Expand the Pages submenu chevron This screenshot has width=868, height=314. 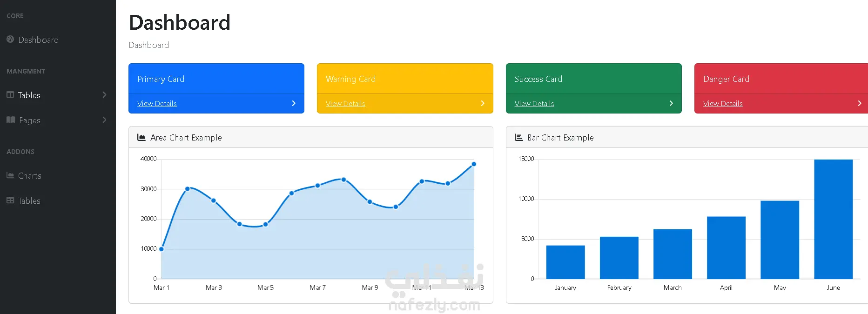pyautogui.click(x=104, y=120)
